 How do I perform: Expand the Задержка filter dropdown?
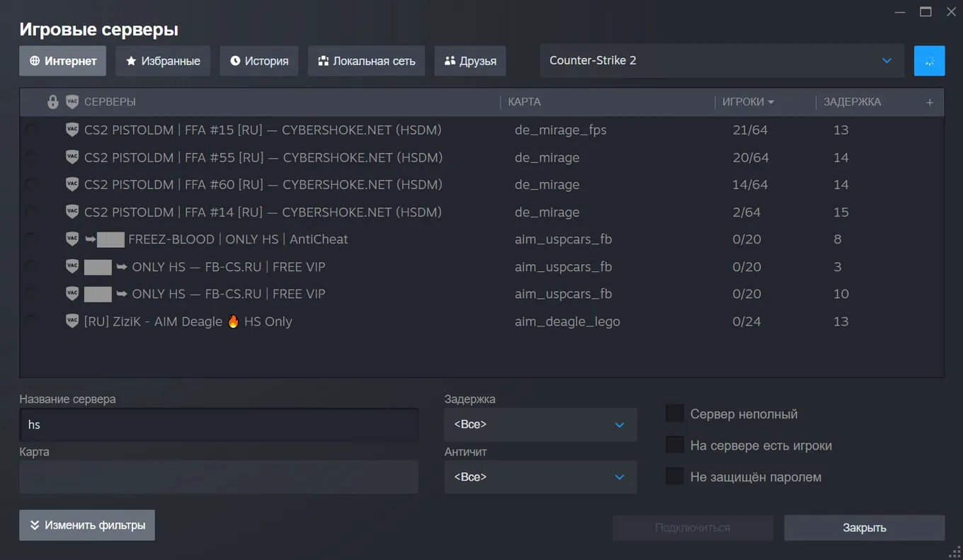click(540, 425)
